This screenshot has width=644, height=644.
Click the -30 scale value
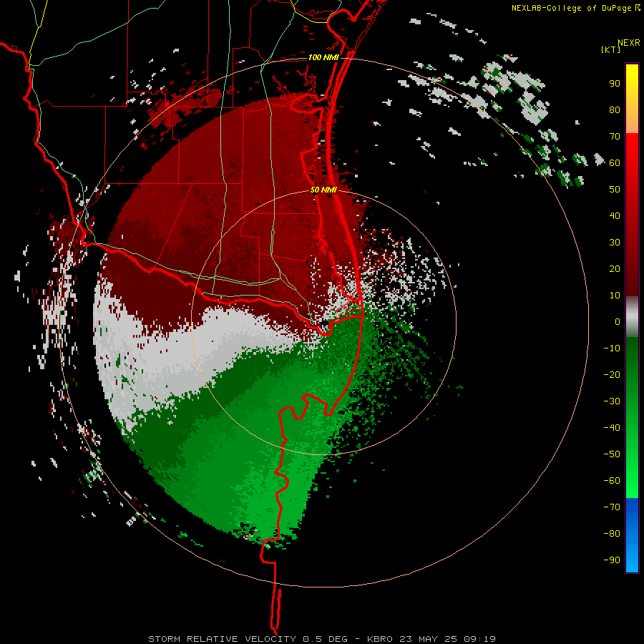point(612,401)
